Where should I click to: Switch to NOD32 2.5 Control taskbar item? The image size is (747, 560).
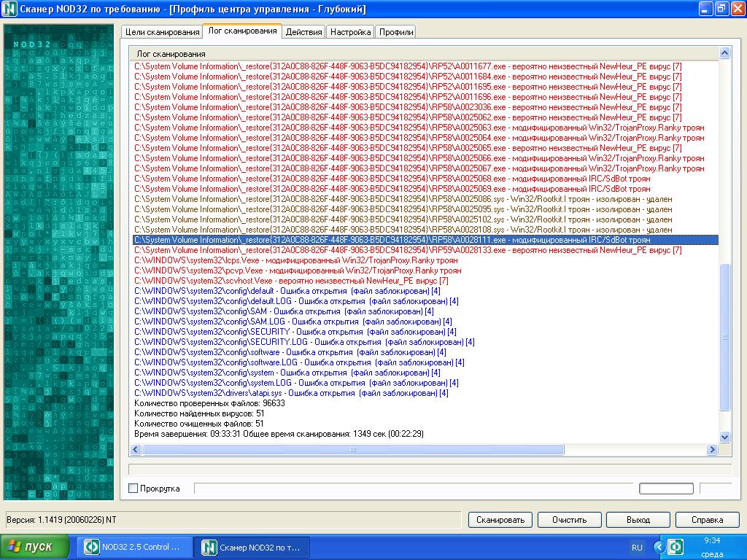click(x=135, y=547)
